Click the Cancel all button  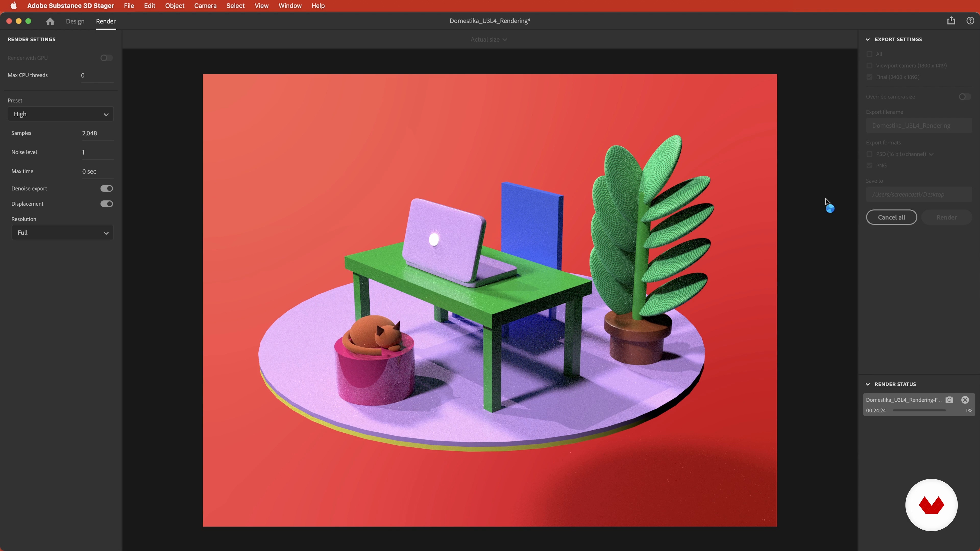tap(891, 218)
